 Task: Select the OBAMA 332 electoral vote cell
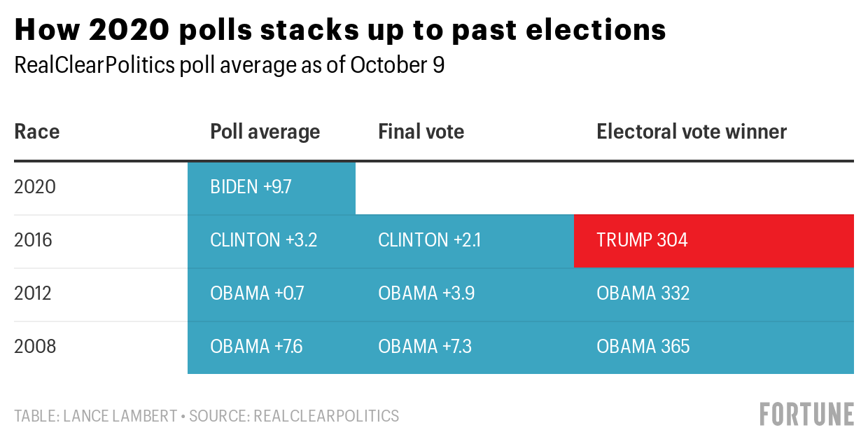point(713,293)
